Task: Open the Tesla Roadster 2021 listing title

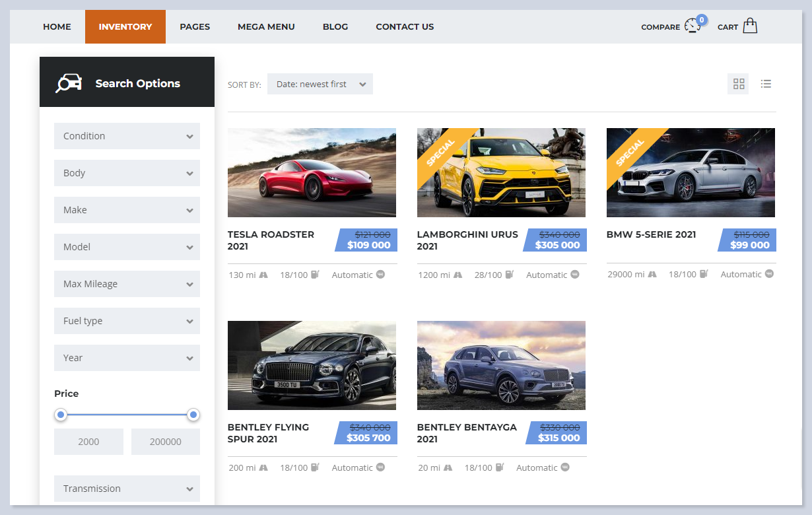Action: (x=271, y=240)
